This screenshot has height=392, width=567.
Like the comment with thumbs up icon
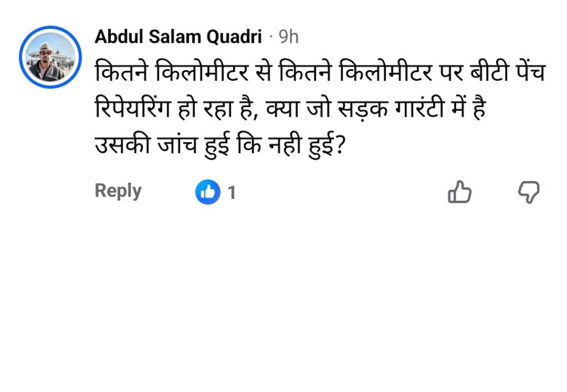pyautogui.click(x=459, y=193)
